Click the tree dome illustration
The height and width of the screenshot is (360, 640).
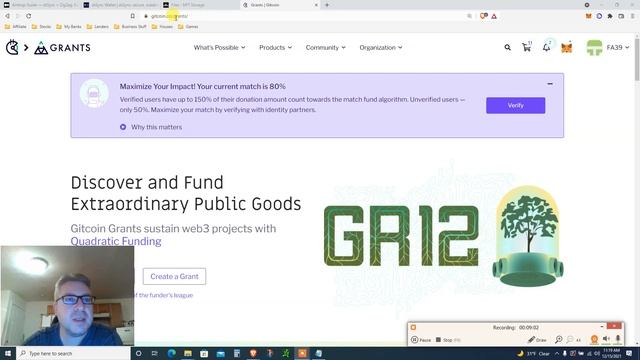coord(528,236)
